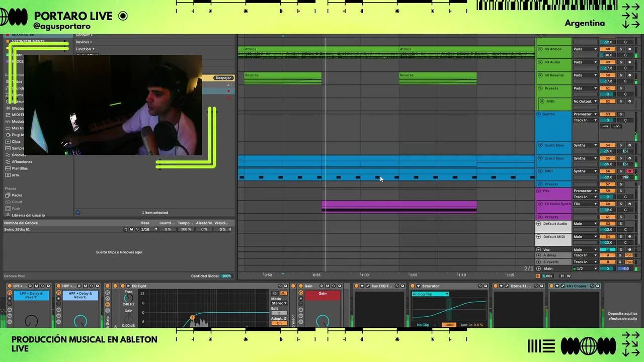This screenshot has width=644, height=362.
Task: Arm the Vox track for recording
Action: (x=629, y=250)
